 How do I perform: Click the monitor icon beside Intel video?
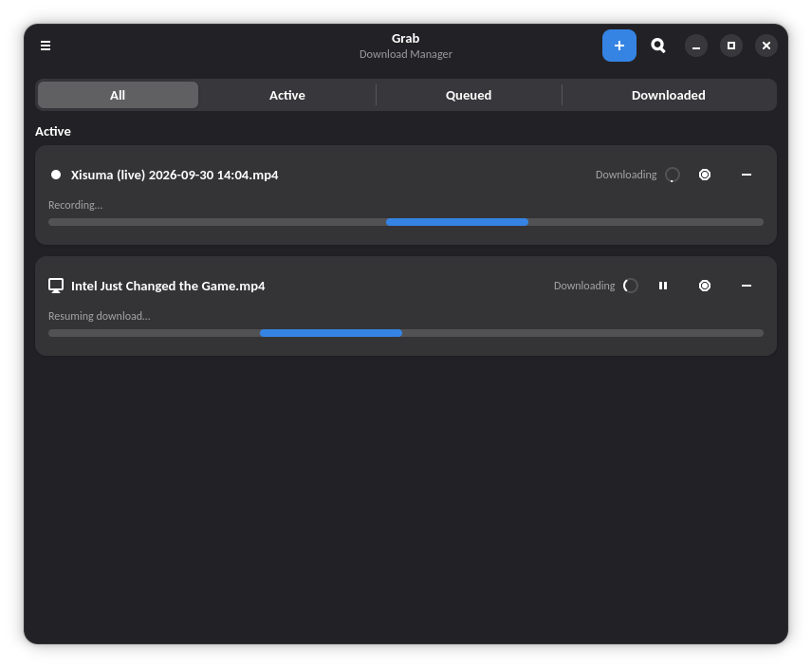click(56, 286)
